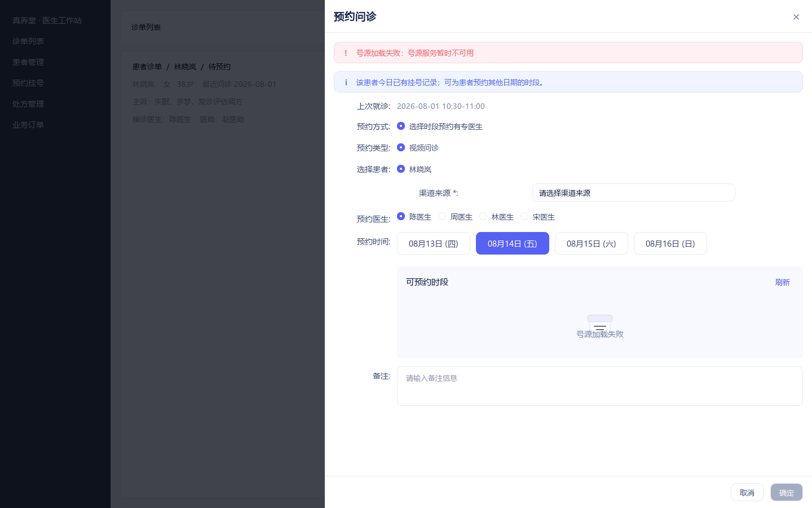Select 陈医生 radio button
Viewport: 812px width, 508px height.
[x=401, y=216]
